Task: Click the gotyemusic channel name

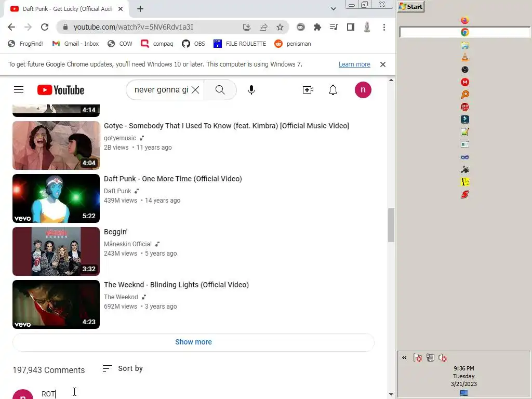Action: pyautogui.click(x=120, y=138)
